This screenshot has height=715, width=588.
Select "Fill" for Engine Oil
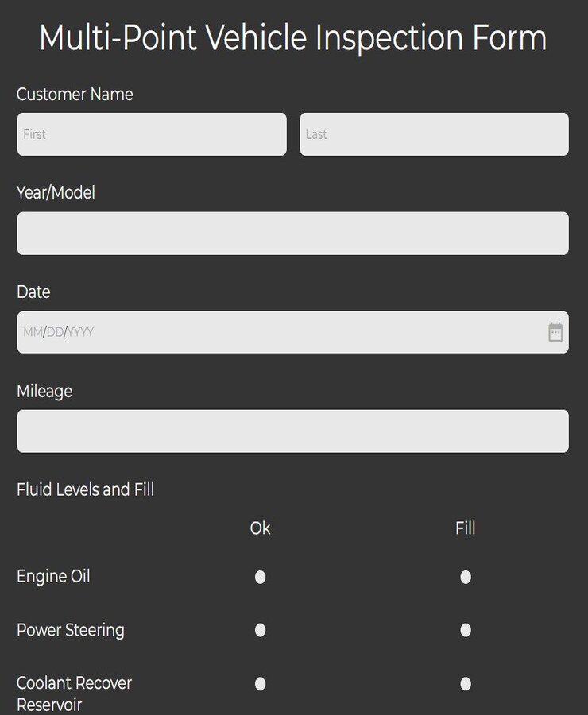[465, 577]
